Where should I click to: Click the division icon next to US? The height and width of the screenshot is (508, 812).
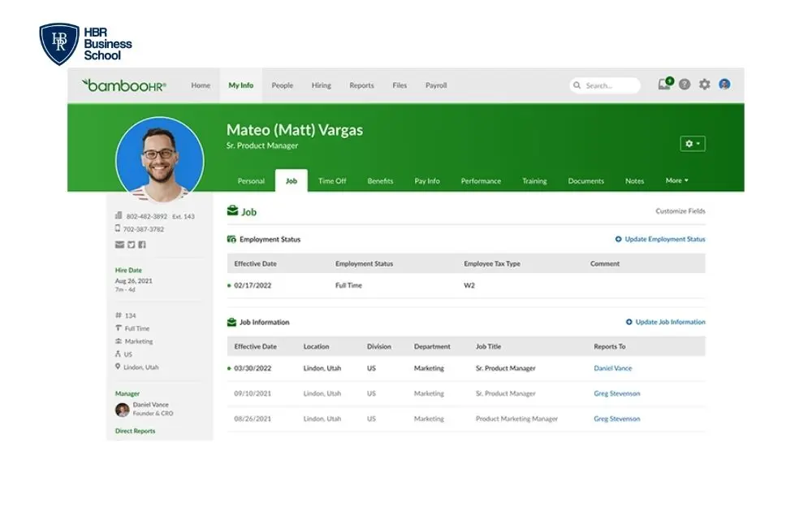pos(118,354)
